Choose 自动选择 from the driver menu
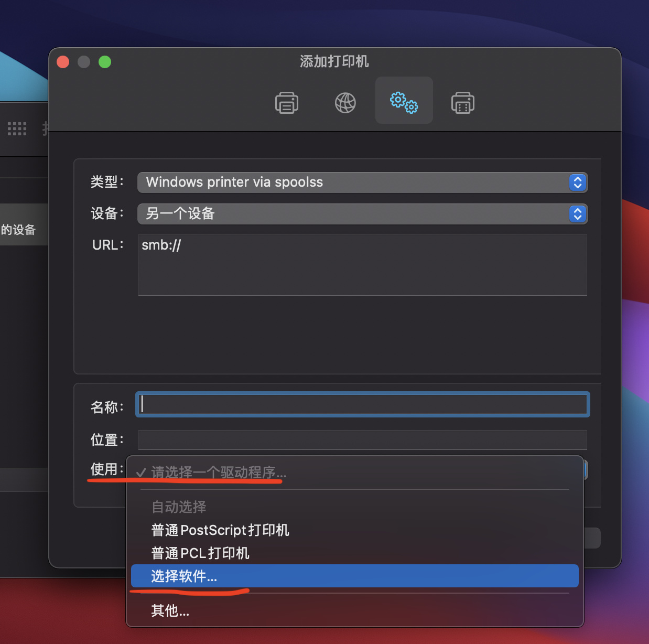Image resolution: width=649 pixels, height=644 pixels. (179, 507)
